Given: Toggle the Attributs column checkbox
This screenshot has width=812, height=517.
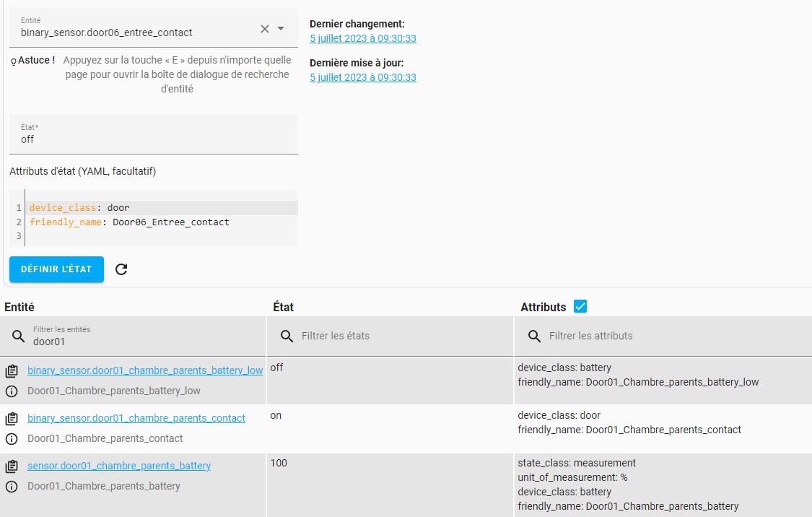Looking at the screenshot, I should click(580, 306).
